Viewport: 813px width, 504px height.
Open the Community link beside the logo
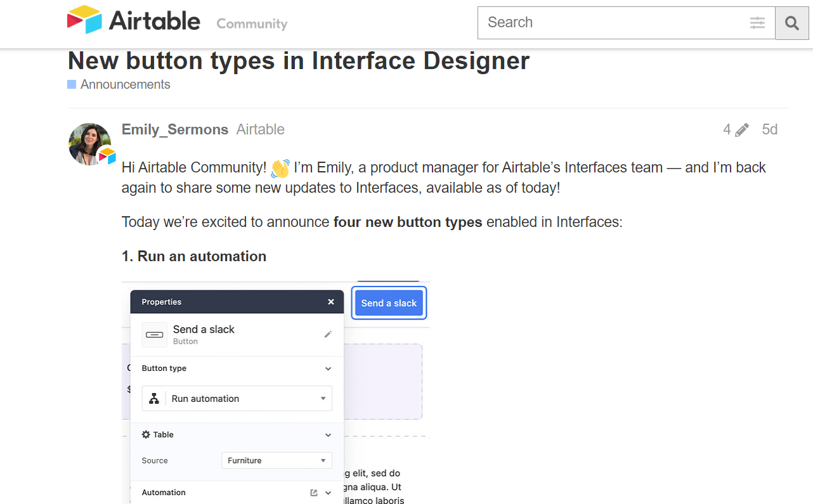tap(252, 23)
